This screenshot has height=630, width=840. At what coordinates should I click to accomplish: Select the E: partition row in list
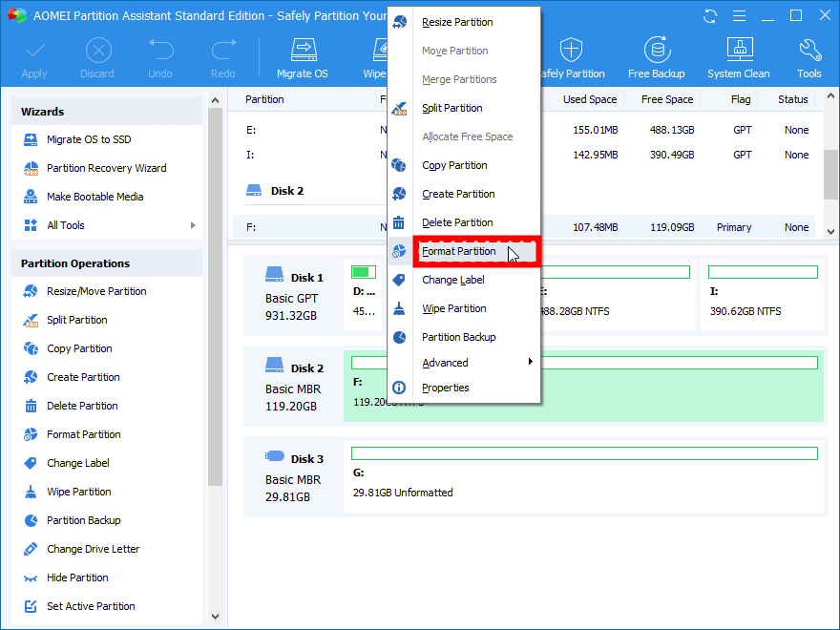coord(524,130)
